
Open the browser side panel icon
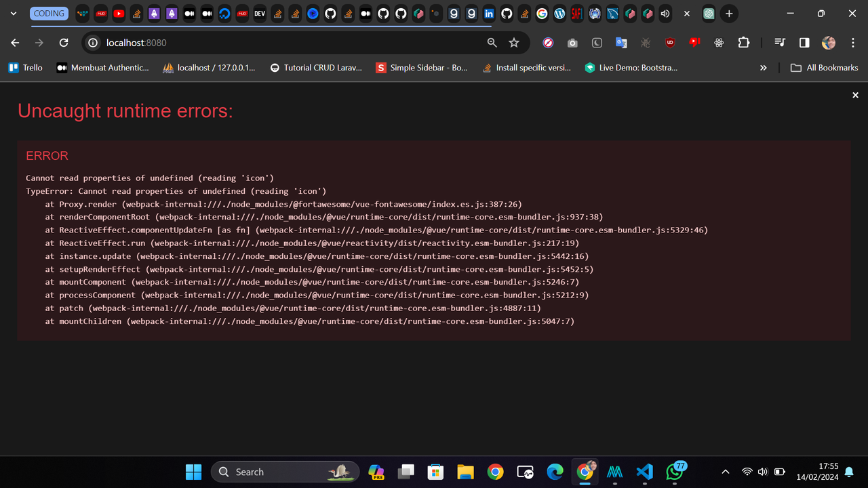(804, 42)
